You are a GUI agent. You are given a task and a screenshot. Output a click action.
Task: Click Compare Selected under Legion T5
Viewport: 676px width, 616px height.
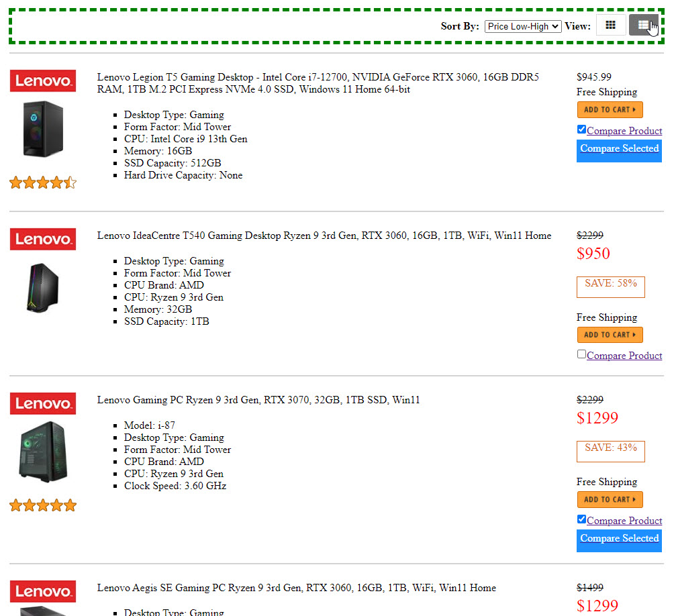click(x=619, y=149)
